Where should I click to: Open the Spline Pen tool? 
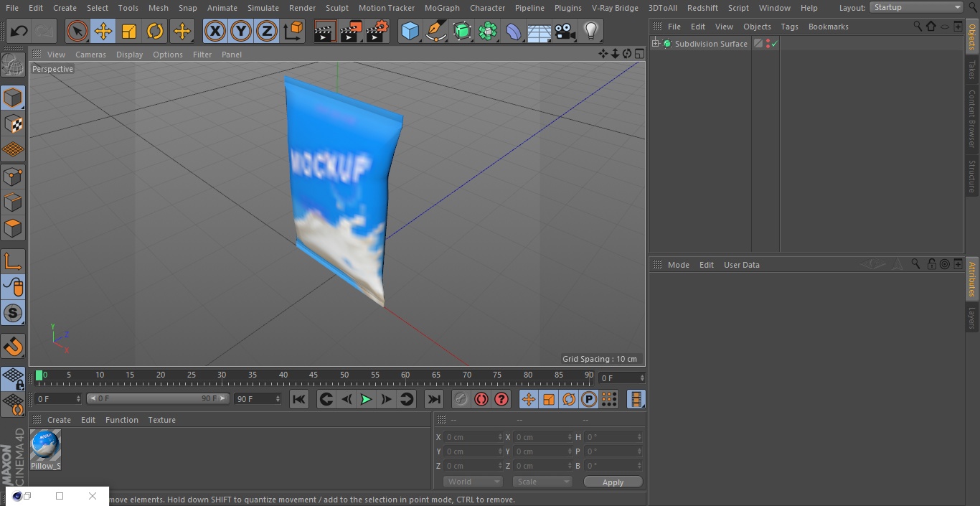[435, 31]
